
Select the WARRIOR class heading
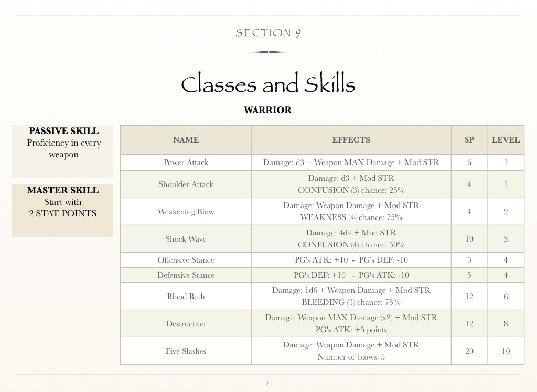point(267,110)
